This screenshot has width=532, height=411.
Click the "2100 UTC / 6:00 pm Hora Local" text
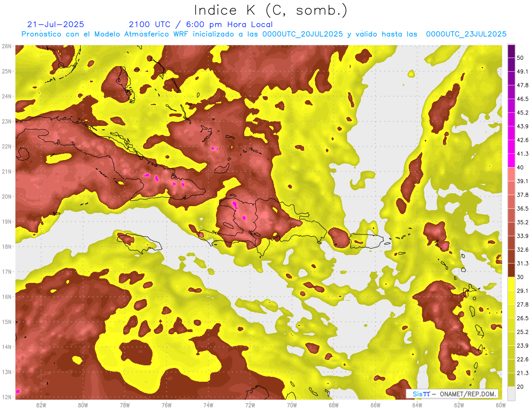coord(200,24)
